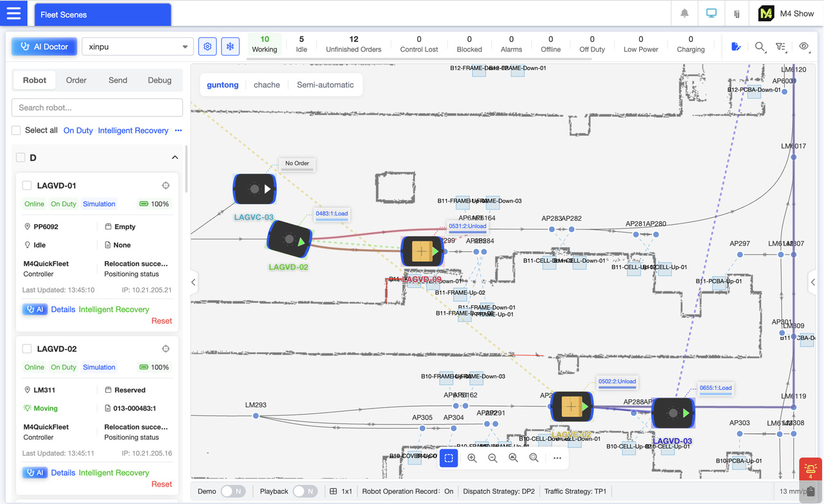The height and width of the screenshot is (504, 824).
Task: Click the snowflake icon in the toolbar
Action: pos(230,46)
